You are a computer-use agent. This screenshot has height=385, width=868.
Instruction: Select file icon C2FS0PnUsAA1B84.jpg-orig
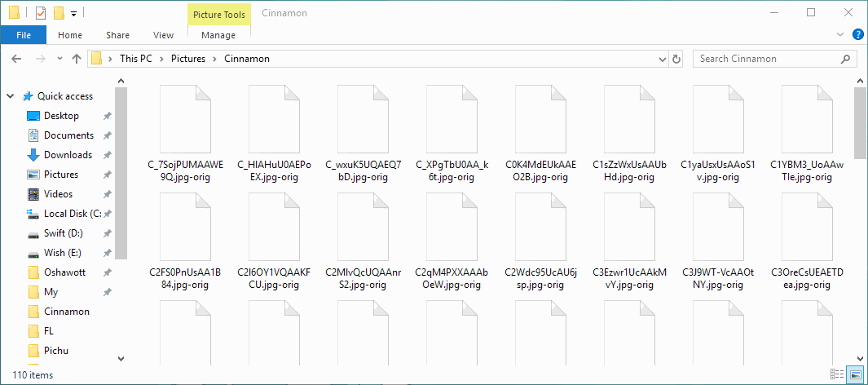pos(186,227)
